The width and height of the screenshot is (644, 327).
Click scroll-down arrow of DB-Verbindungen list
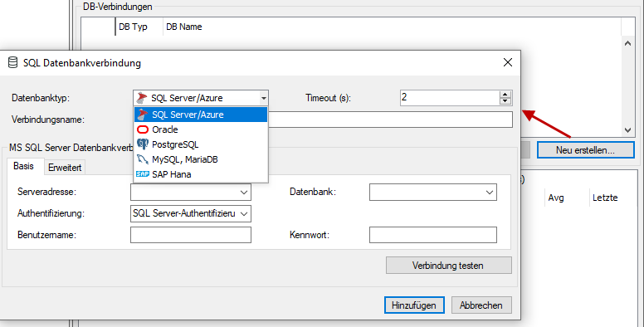tap(627, 129)
